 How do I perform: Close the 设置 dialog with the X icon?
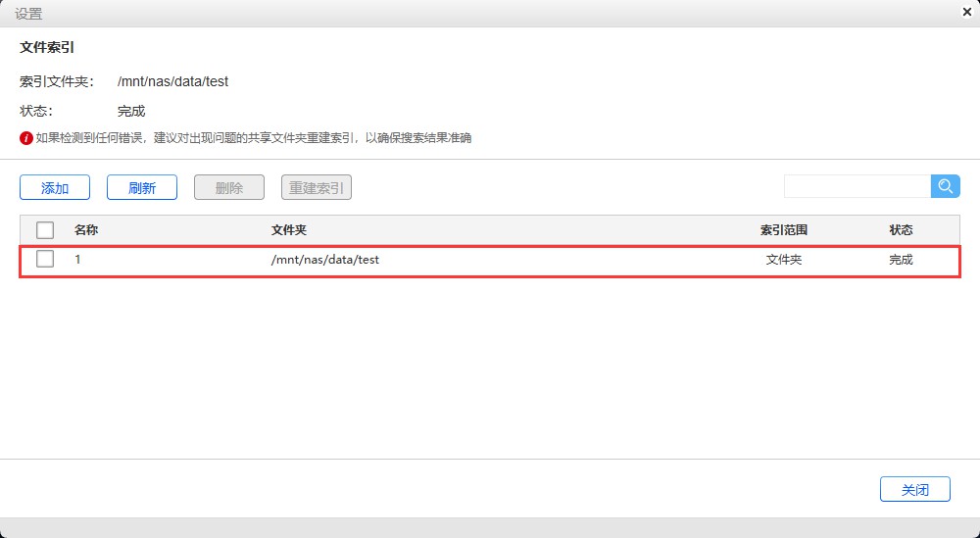tap(967, 13)
